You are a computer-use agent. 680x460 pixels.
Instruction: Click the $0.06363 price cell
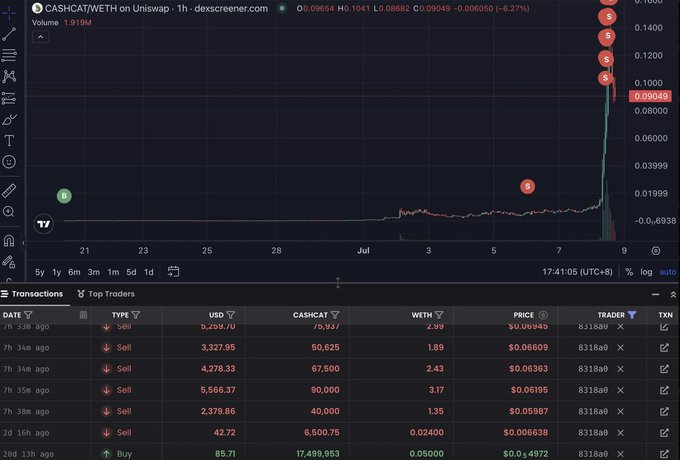pyautogui.click(x=528, y=369)
